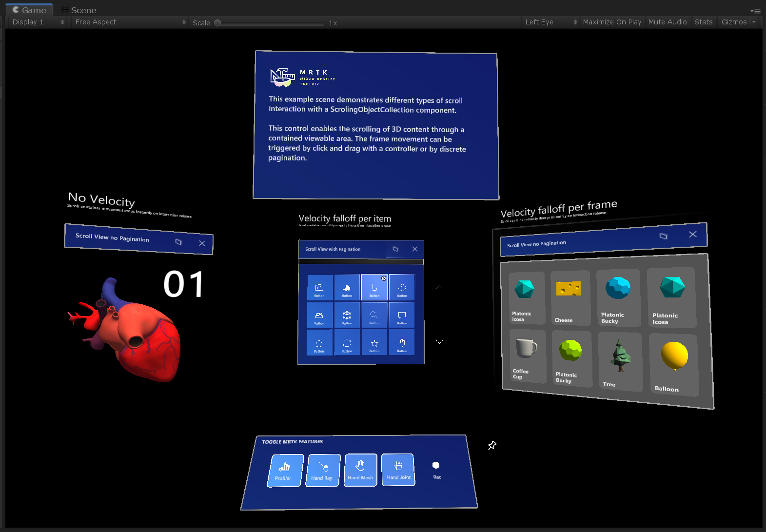Click the circular refresh icon grid button

(347, 342)
